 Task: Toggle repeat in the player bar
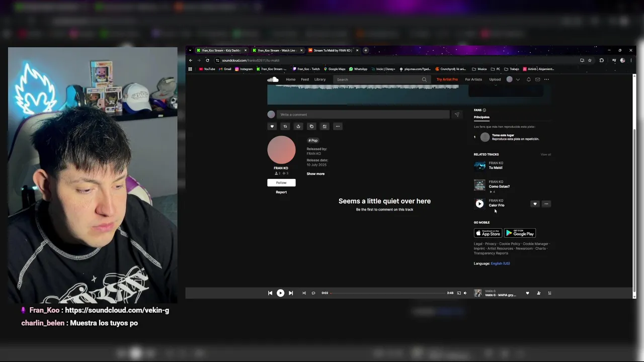click(313, 293)
